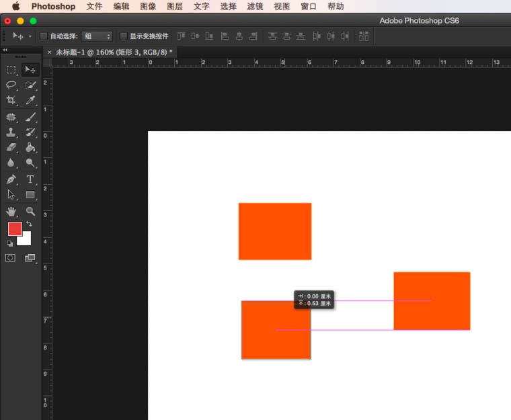
Task: Open the 滤镜 menu
Action: (x=255, y=6)
